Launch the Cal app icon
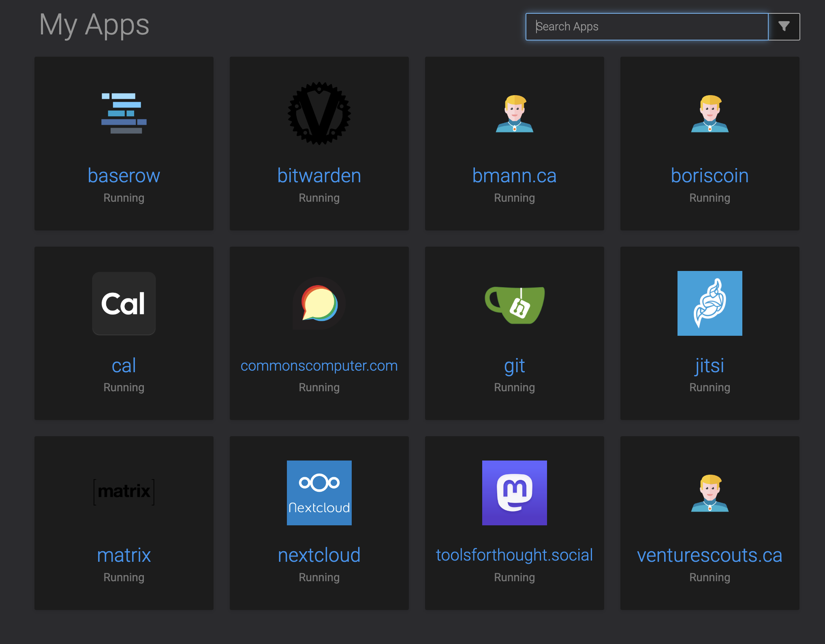Image resolution: width=825 pixels, height=644 pixels. 124,303
